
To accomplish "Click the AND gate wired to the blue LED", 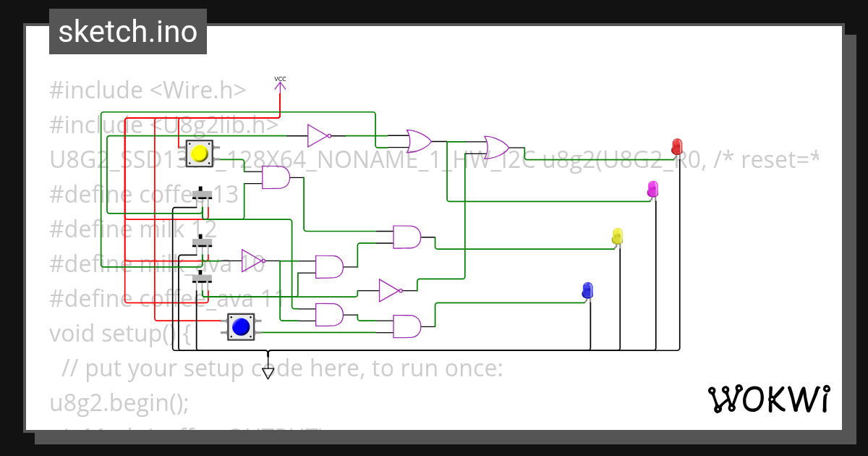I will [407, 326].
